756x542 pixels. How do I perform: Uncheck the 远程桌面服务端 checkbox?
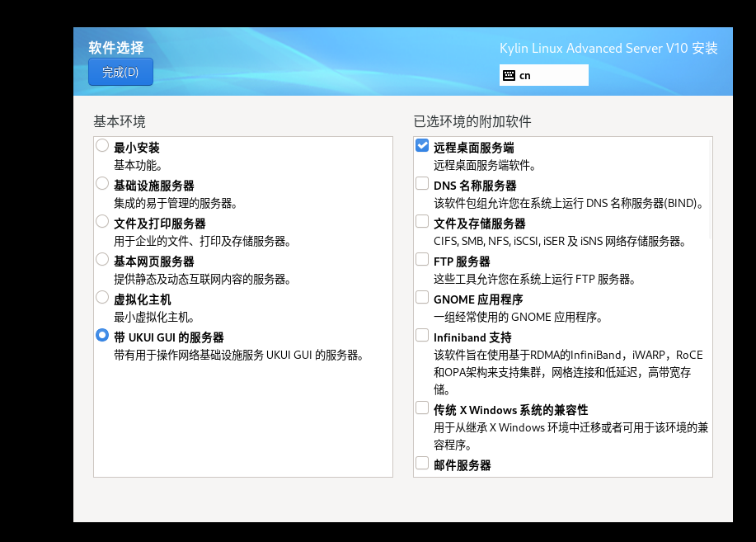(x=422, y=145)
